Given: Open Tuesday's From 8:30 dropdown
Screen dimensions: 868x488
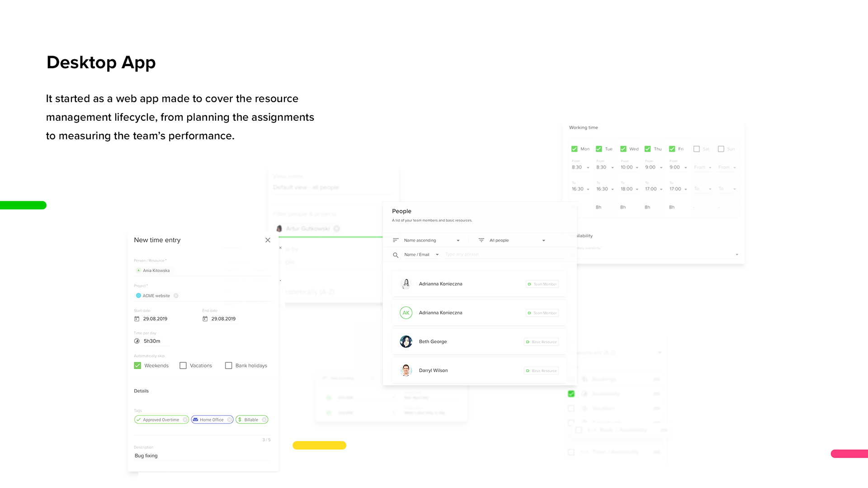Looking at the screenshot, I should click(x=605, y=167).
